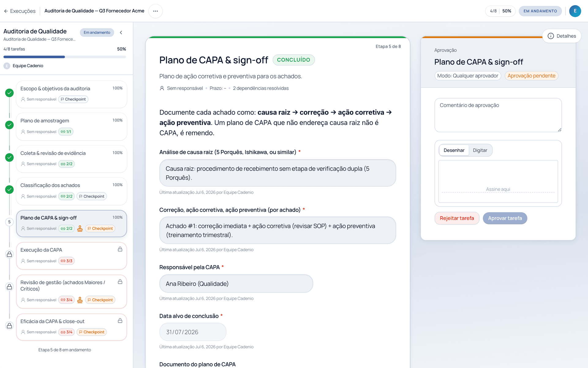Open Escopo & objetivos da auditoria task
Image resolution: width=588 pixels, height=368 pixels.
pos(71,94)
